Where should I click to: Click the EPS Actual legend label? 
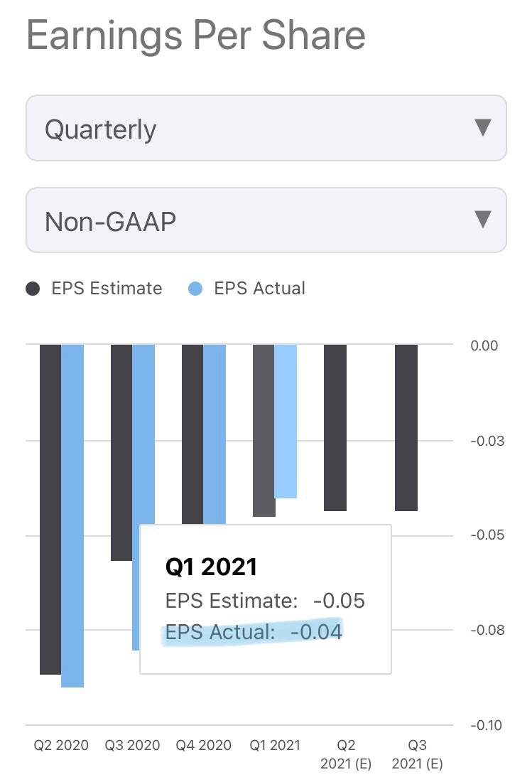click(x=259, y=289)
